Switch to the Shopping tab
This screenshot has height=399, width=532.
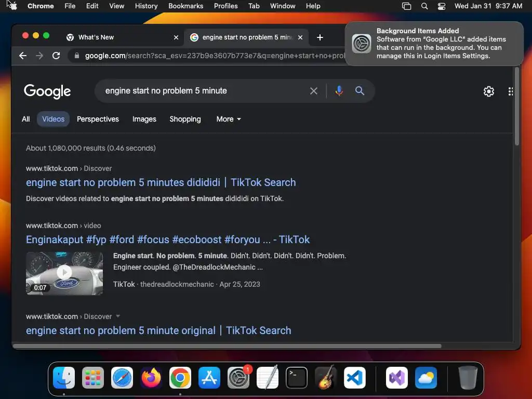coord(185,119)
